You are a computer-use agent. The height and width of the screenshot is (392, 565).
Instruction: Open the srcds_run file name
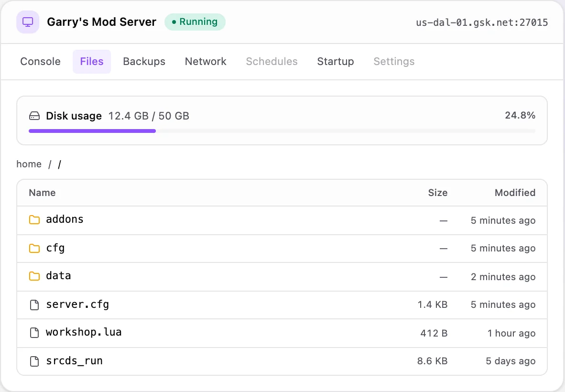(x=74, y=361)
